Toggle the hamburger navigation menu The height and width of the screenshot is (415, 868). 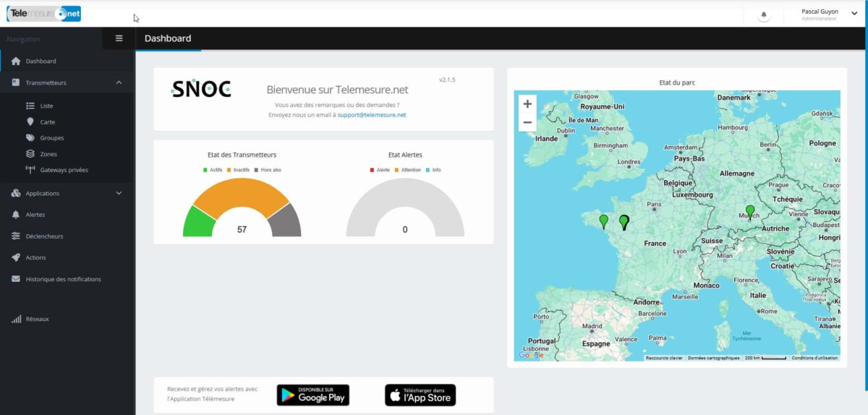[119, 38]
